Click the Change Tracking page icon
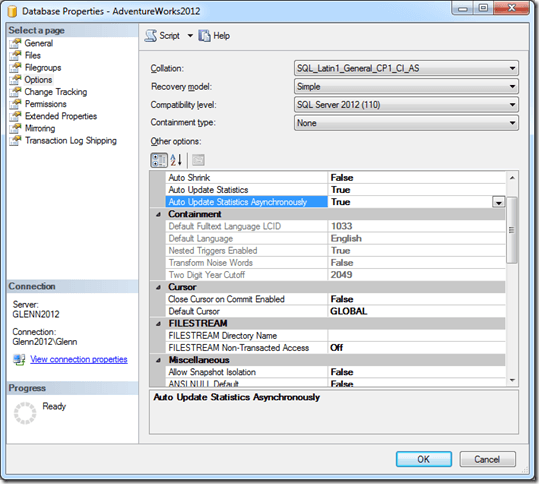The width and height of the screenshot is (539, 484). point(15,92)
